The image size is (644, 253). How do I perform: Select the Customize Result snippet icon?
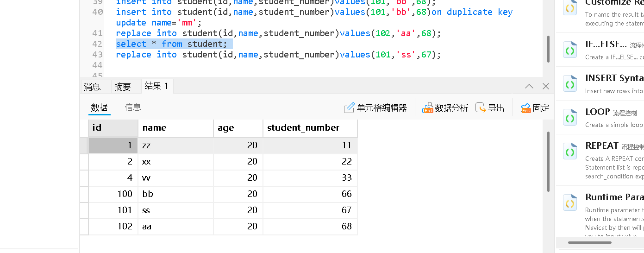point(570,7)
